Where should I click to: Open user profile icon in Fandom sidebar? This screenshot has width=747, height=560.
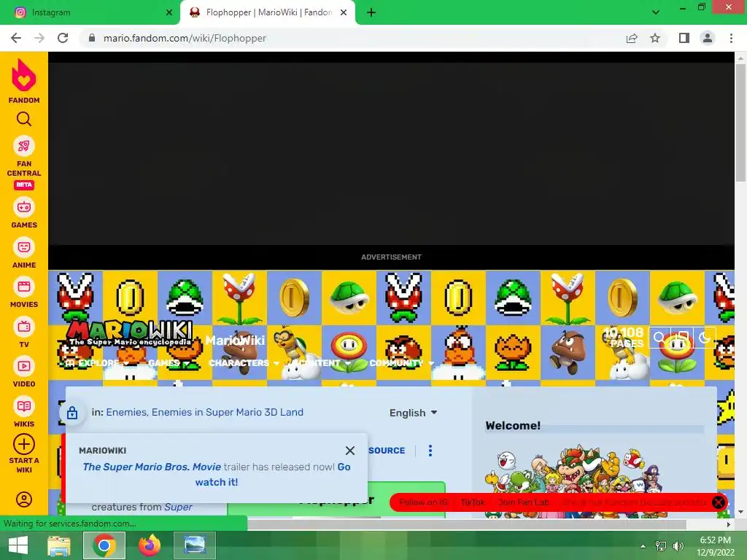coord(24,499)
